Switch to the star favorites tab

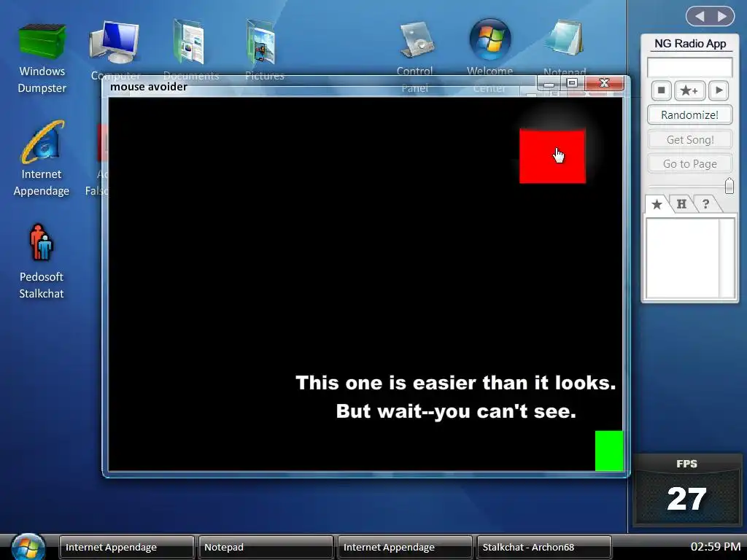pos(657,204)
